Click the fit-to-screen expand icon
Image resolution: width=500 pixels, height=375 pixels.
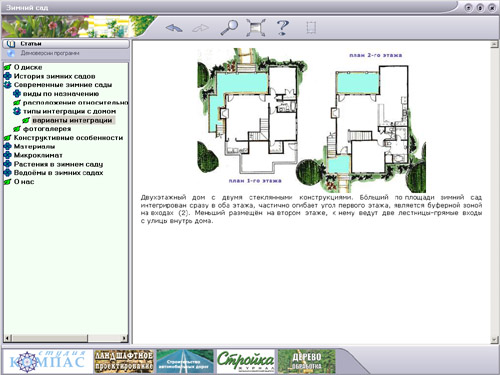[x=256, y=27]
